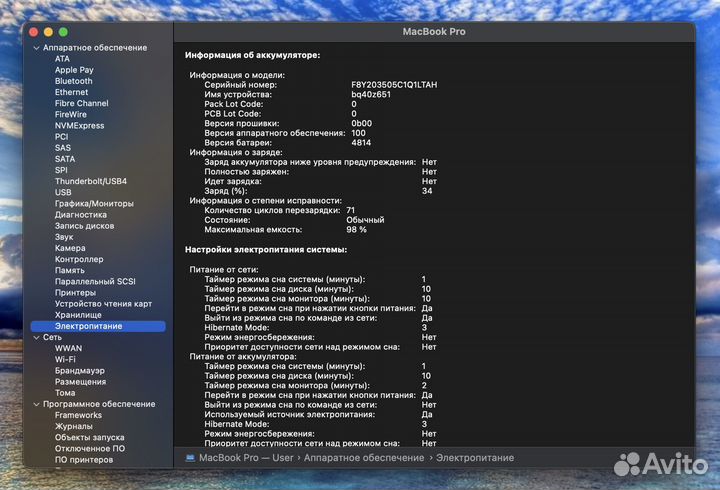The height and width of the screenshot is (490, 720).
Task: Select SPI hardware item
Action: pos(61,170)
